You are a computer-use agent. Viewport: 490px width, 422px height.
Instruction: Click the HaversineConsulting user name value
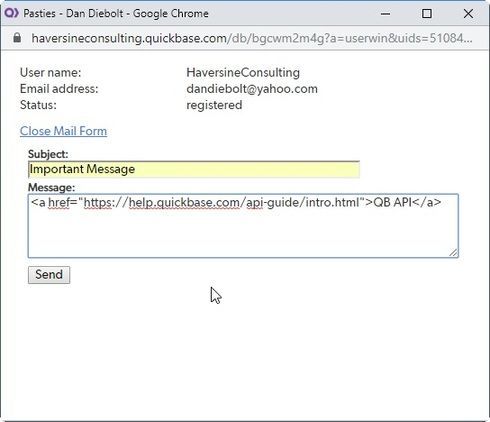click(x=243, y=72)
